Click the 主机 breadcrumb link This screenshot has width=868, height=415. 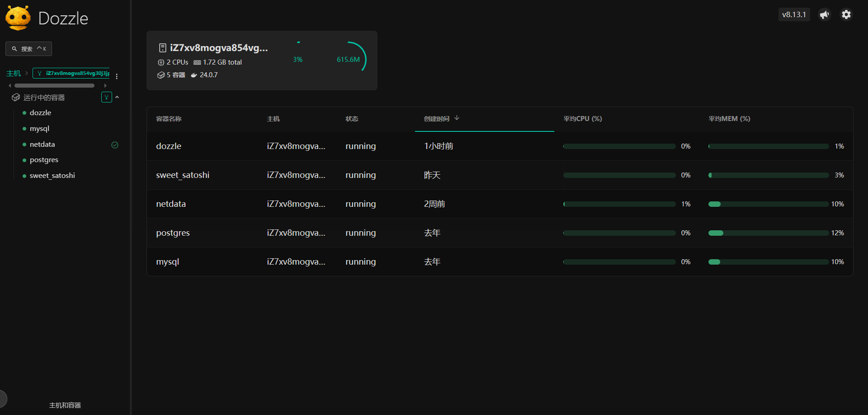14,73
